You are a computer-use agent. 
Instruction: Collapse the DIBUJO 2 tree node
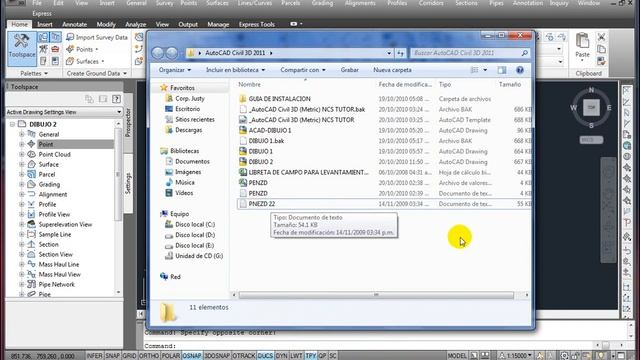point(12,124)
